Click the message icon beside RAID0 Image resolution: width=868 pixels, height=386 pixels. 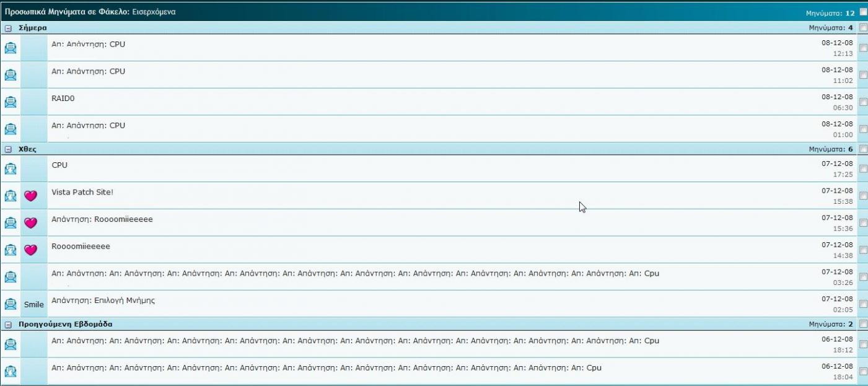pyautogui.click(x=11, y=102)
